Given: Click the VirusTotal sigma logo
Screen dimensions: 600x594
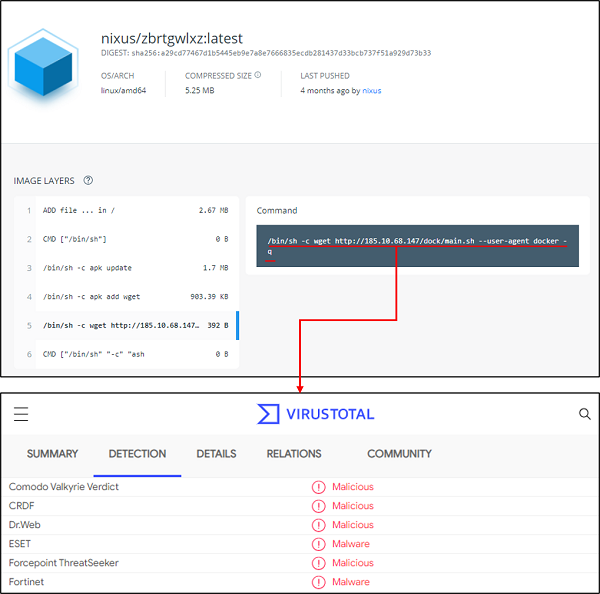Looking at the screenshot, I should (x=268, y=414).
